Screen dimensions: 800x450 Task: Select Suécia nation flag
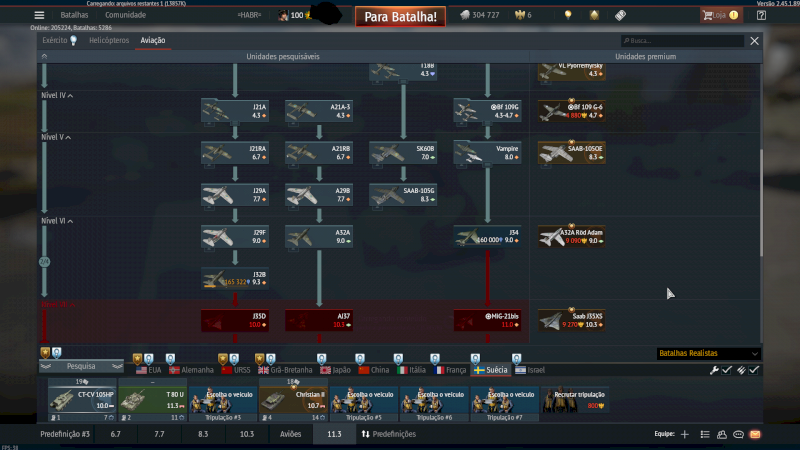pos(492,369)
